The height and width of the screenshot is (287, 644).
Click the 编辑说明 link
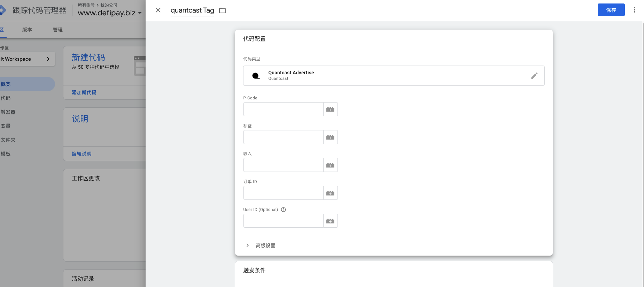[82, 154]
